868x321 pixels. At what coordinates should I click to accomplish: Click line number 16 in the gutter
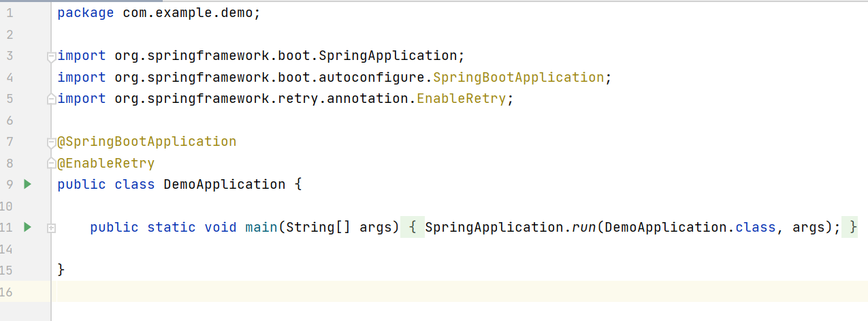pyautogui.click(x=6, y=292)
